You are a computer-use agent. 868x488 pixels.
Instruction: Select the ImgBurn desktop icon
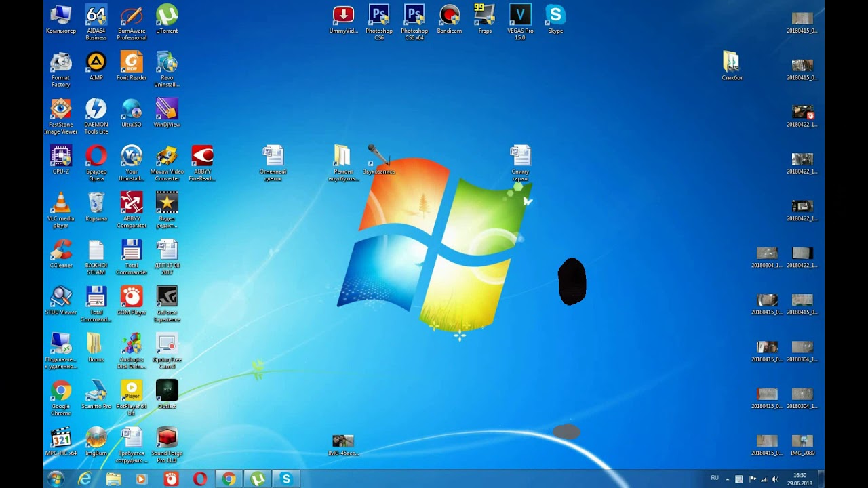pyautogui.click(x=96, y=441)
